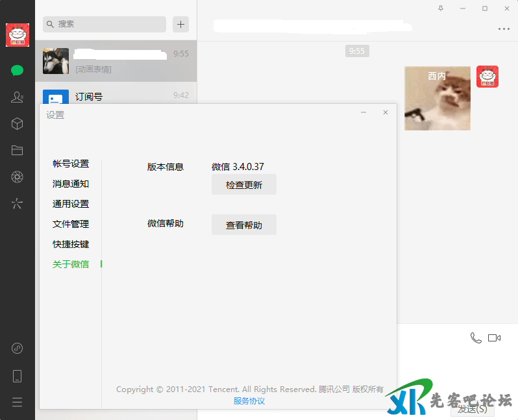
Task: Click the plus button beside search box
Action: 180,25
